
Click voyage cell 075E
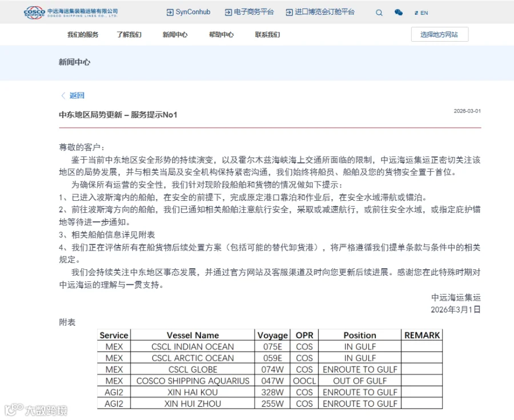(272, 346)
